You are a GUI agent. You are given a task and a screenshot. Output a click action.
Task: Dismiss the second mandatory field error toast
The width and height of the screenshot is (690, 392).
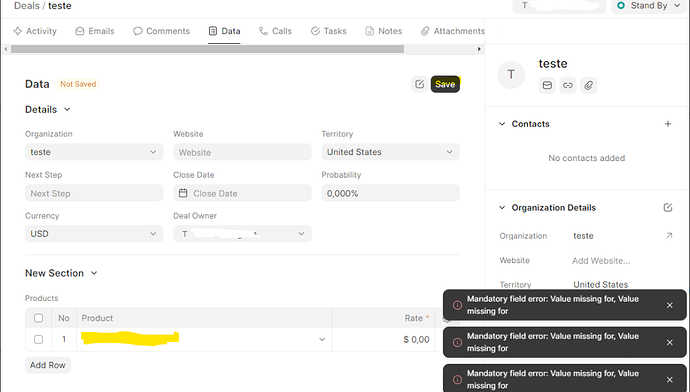click(x=669, y=342)
